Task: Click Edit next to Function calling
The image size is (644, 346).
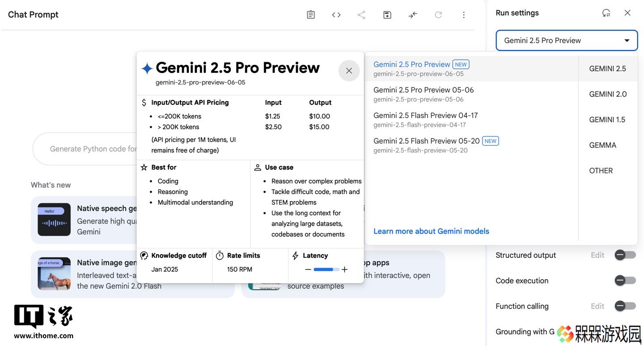Action: click(597, 306)
